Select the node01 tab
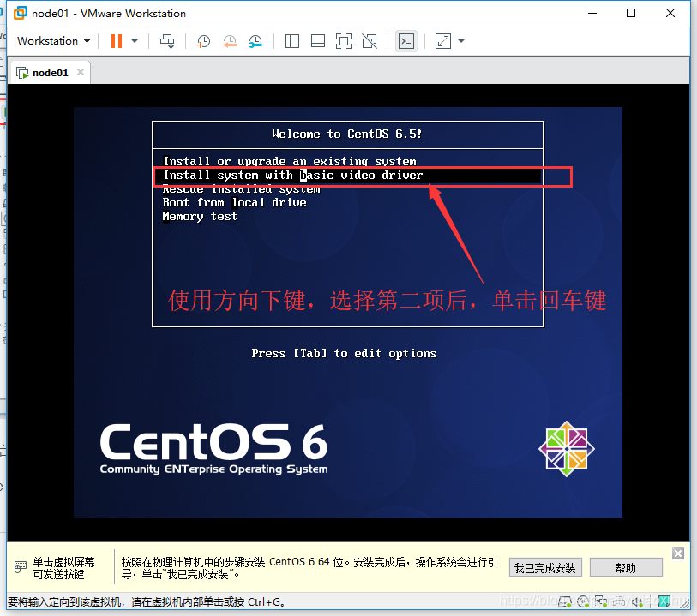The image size is (697, 616). coord(50,72)
